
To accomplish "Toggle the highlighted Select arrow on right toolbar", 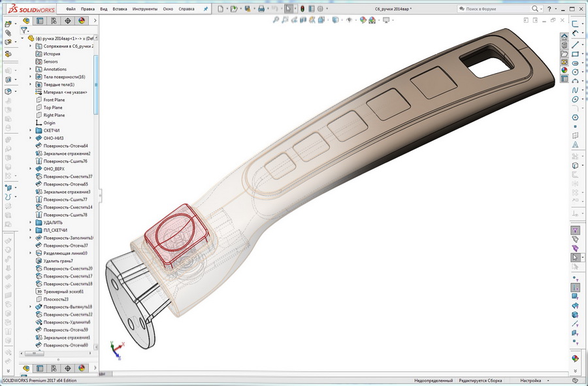I will pyautogui.click(x=575, y=257).
